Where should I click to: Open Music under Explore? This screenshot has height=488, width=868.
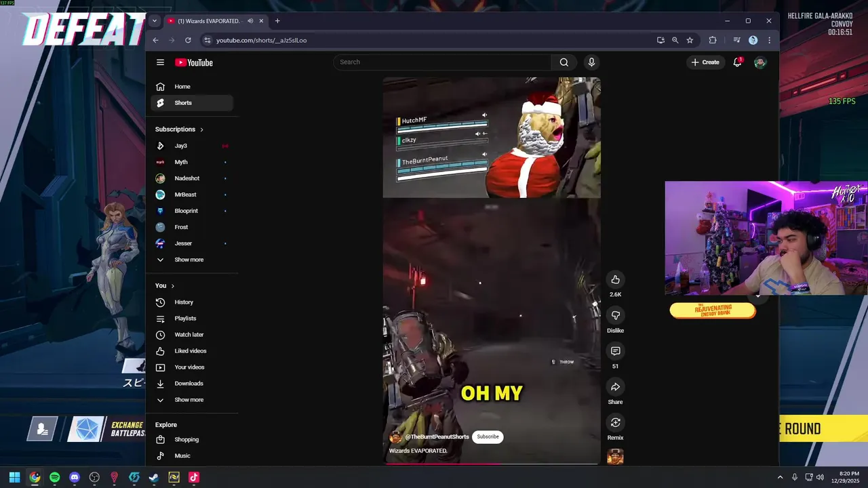(x=192, y=455)
